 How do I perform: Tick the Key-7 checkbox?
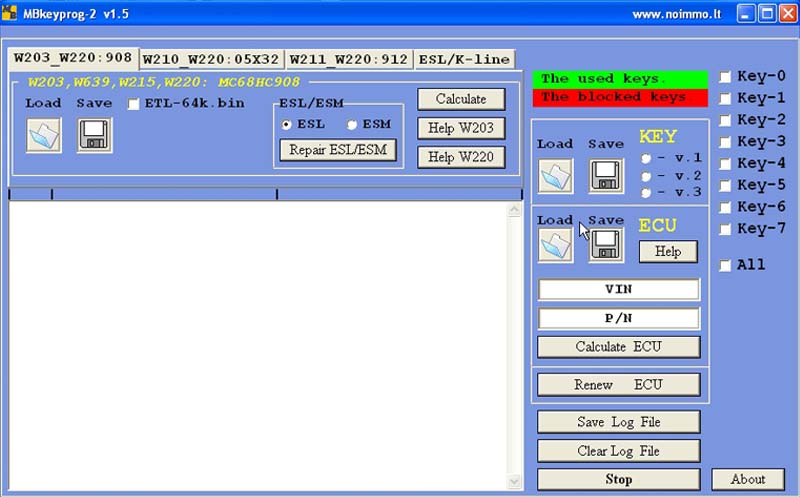point(725,229)
